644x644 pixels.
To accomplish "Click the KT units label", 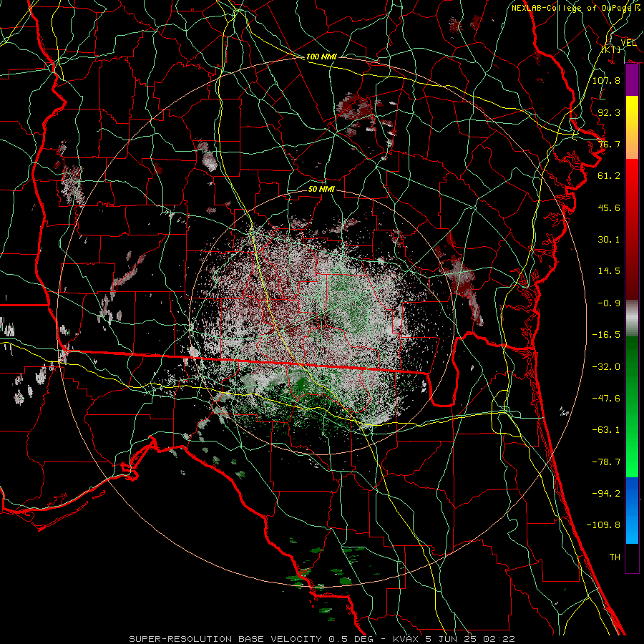I will click(x=611, y=49).
